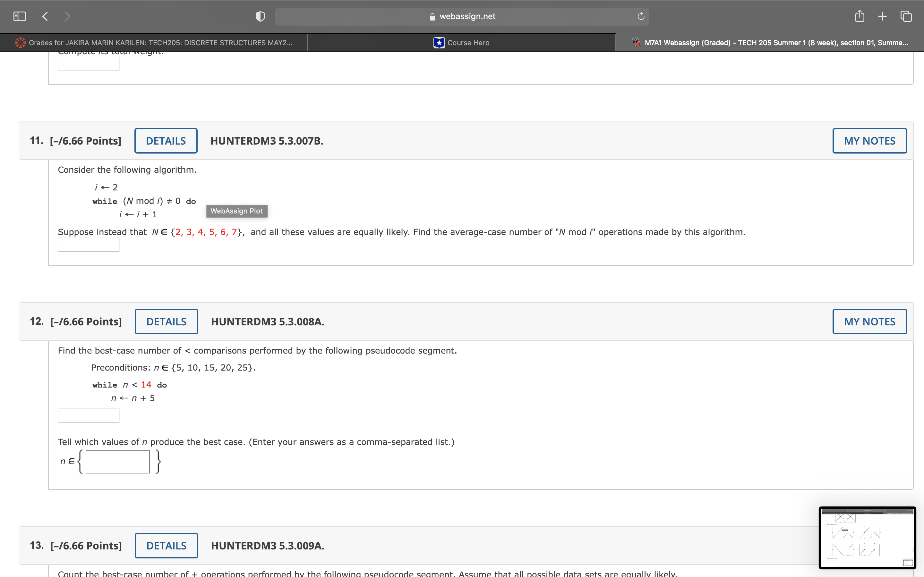924x577 pixels.
Task: Switch to the Course Hero tab
Action: point(462,42)
